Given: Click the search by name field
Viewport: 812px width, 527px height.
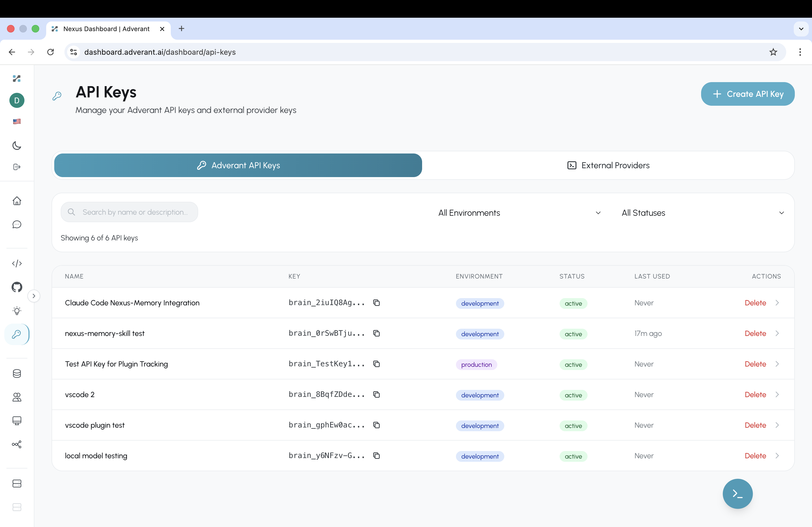Looking at the screenshot, I should click(x=129, y=212).
